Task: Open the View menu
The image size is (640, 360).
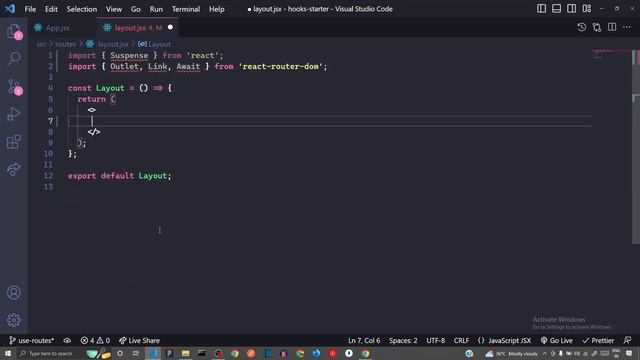Action: (114, 9)
